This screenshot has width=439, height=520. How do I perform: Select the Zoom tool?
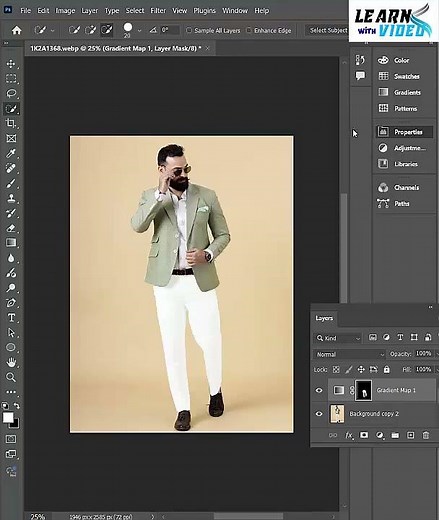[11, 377]
